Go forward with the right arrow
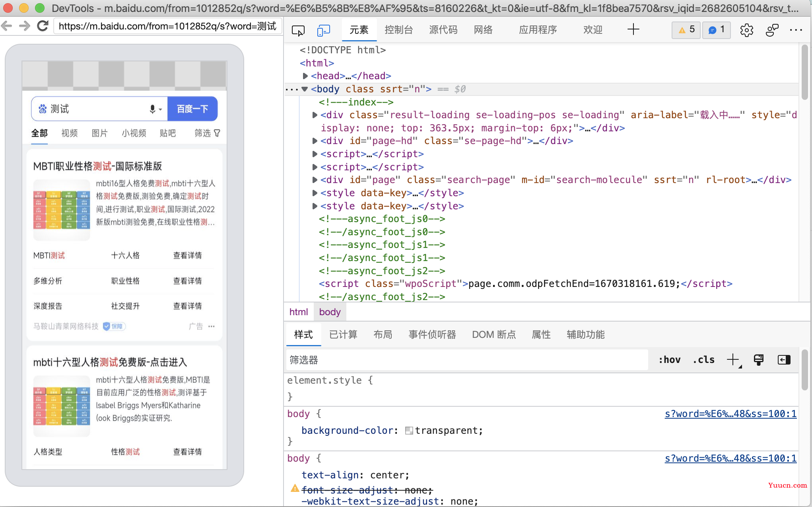Viewport: 812px width, 507px height. click(x=25, y=26)
